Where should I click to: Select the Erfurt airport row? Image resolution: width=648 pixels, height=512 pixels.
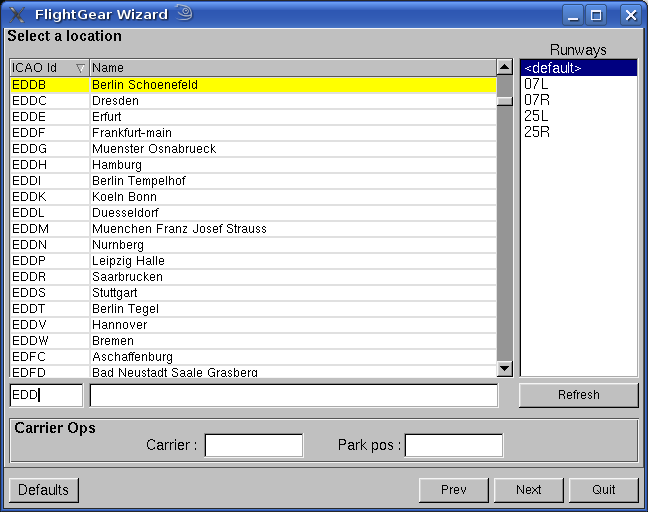253,117
